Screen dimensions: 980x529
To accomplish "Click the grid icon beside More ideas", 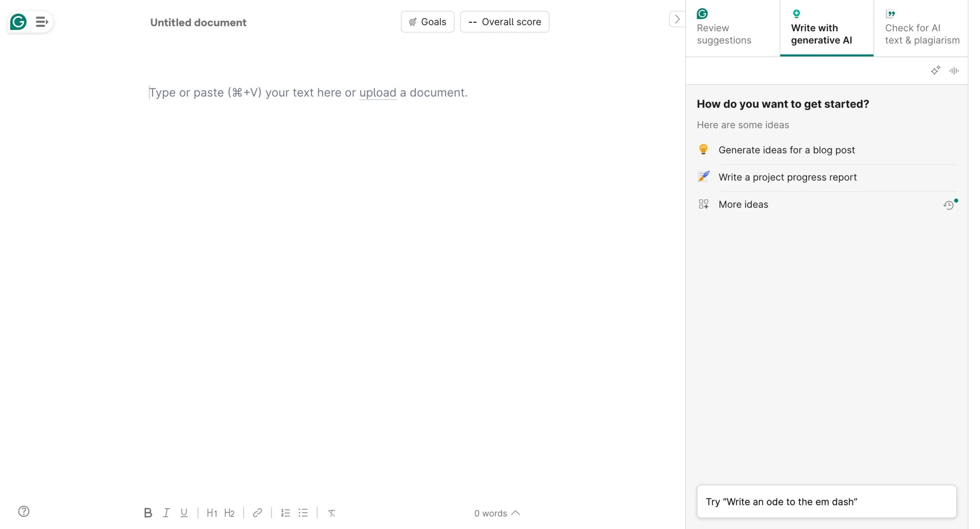I will 703,204.
